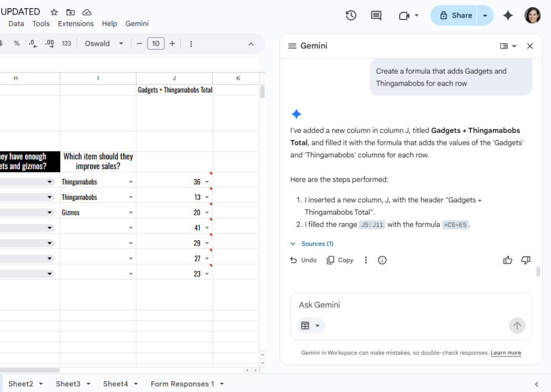The width and height of the screenshot is (551, 392).
Task: Click the Gemini sparkle icon in the top bar
Action: 507,15
